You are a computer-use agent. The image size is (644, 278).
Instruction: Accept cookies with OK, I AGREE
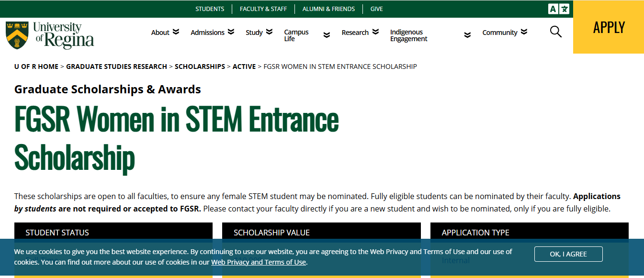tap(568, 254)
